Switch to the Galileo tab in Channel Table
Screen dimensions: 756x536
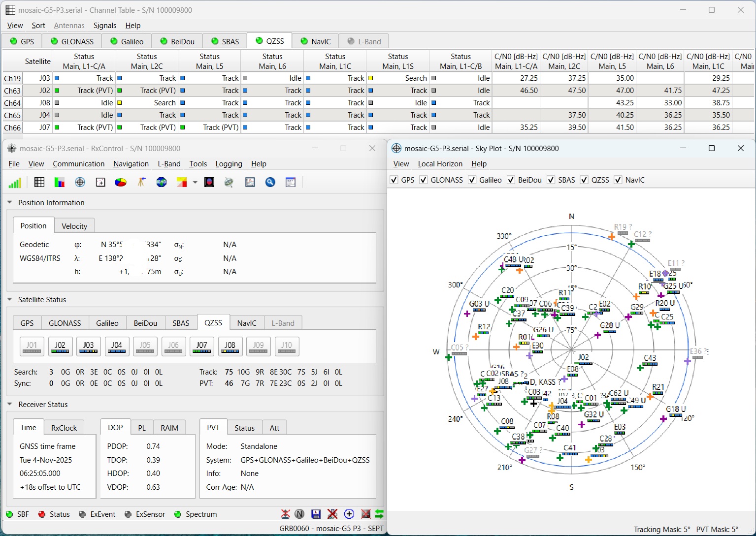point(127,41)
